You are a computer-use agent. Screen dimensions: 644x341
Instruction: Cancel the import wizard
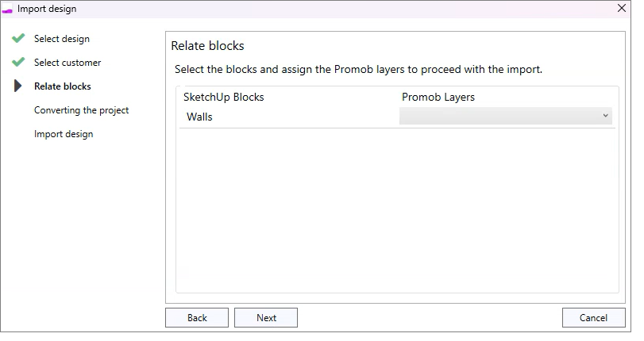click(593, 318)
